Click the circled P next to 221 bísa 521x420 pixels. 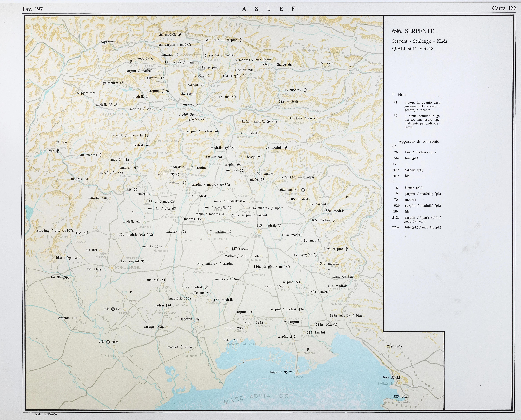pos(392,377)
